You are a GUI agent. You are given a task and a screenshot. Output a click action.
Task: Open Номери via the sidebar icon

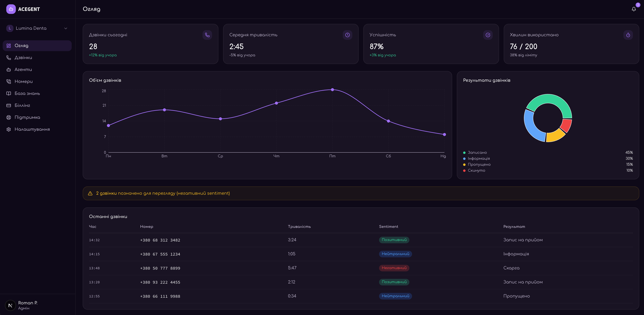pos(9,81)
